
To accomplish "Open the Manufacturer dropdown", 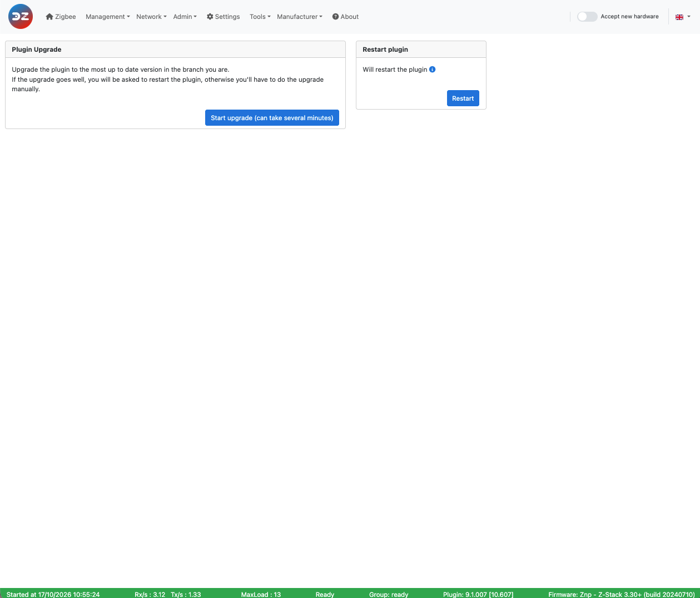I will (x=300, y=17).
